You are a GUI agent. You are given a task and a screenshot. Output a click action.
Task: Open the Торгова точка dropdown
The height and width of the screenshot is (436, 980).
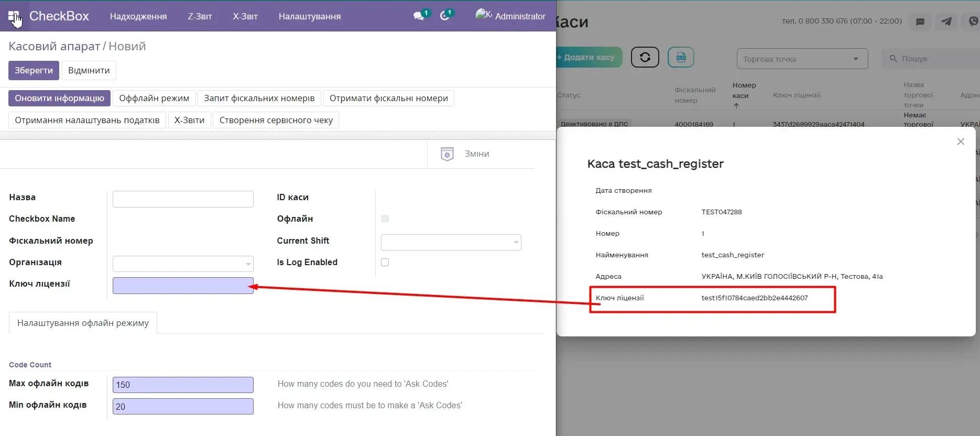click(802, 59)
